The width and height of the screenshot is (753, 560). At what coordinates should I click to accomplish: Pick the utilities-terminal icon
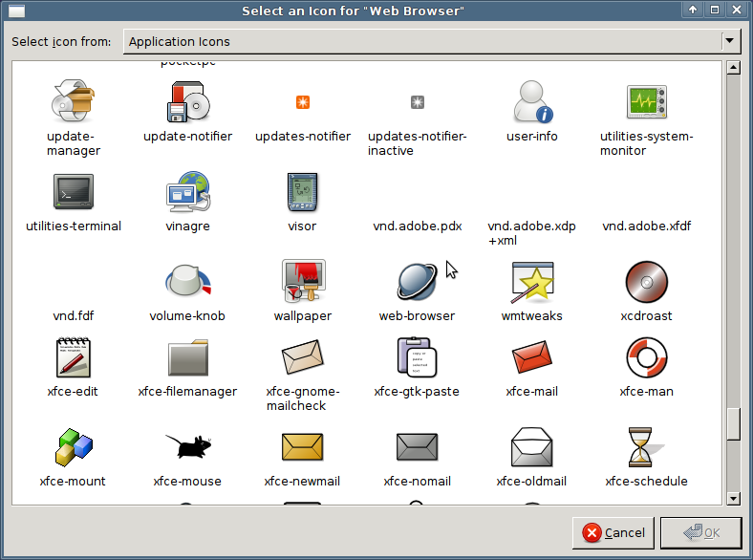pyautogui.click(x=74, y=191)
